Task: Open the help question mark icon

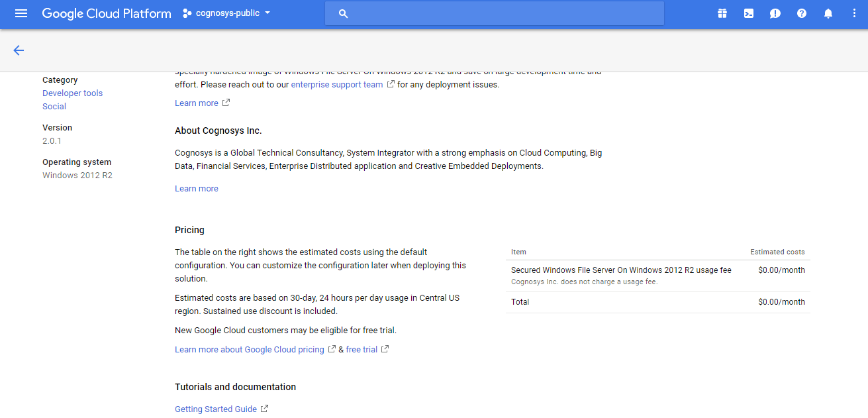Action: pos(802,13)
